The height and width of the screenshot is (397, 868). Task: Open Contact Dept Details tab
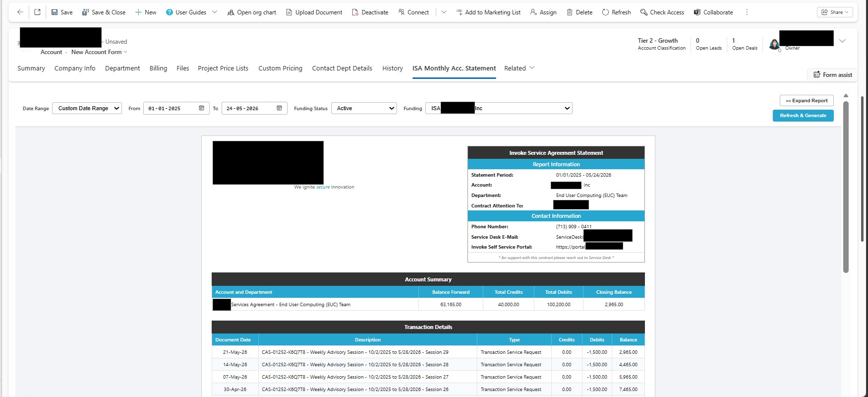pos(342,68)
